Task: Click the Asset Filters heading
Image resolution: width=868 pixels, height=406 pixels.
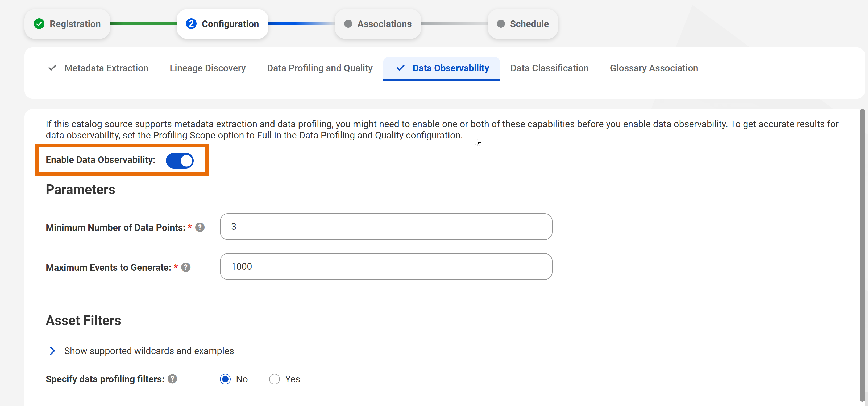Action: click(83, 320)
